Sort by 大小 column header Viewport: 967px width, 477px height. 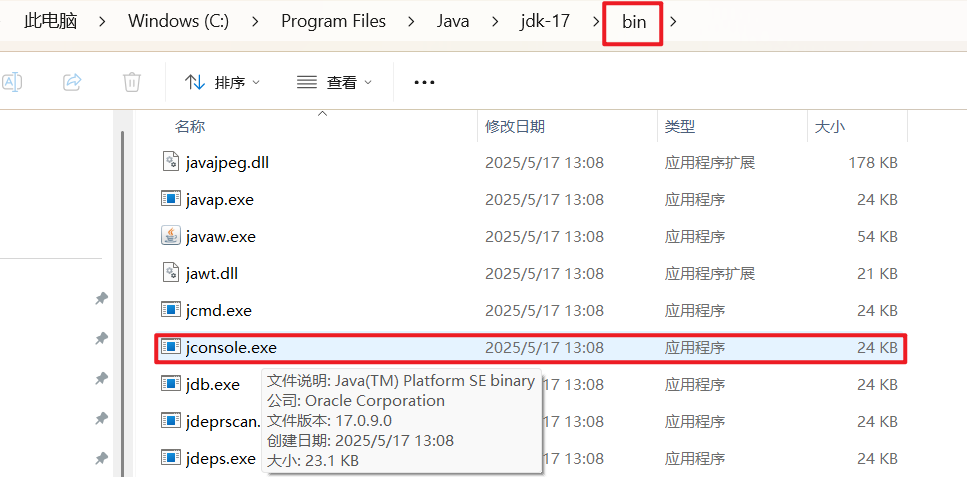829,127
